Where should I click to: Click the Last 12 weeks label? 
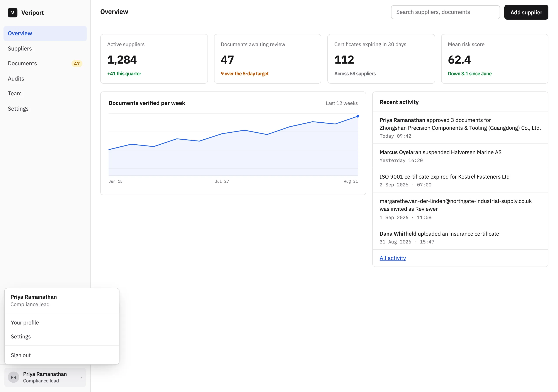pos(342,103)
